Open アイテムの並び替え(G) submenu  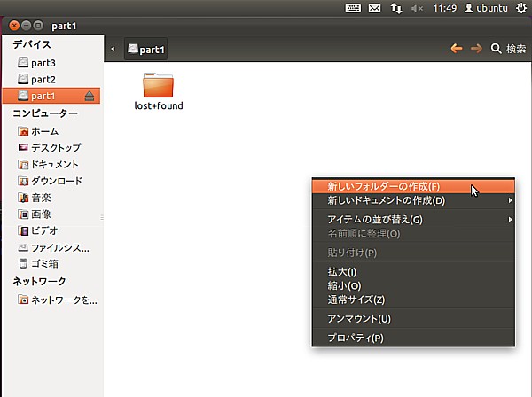[x=413, y=220]
